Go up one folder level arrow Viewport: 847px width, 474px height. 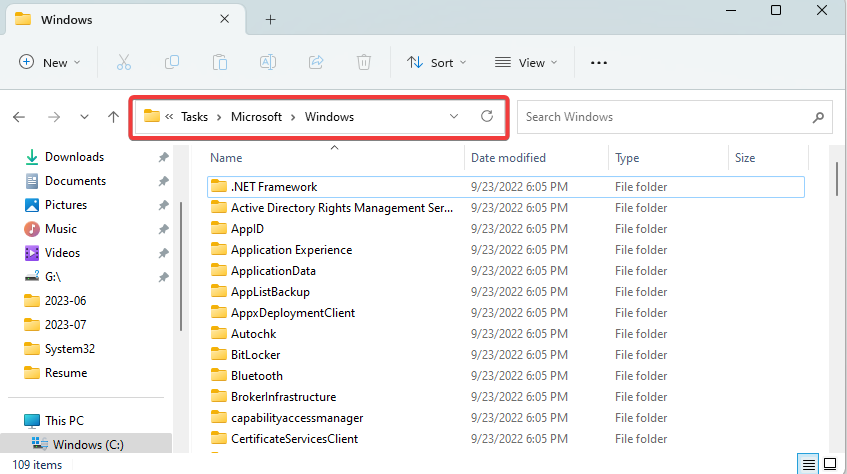(x=113, y=117)
